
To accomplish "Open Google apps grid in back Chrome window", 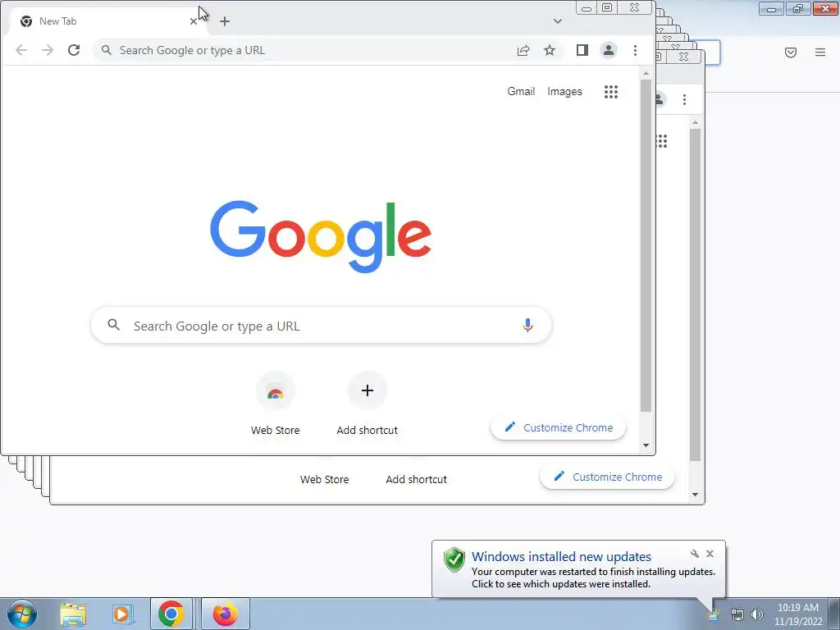I will point(662,141).
